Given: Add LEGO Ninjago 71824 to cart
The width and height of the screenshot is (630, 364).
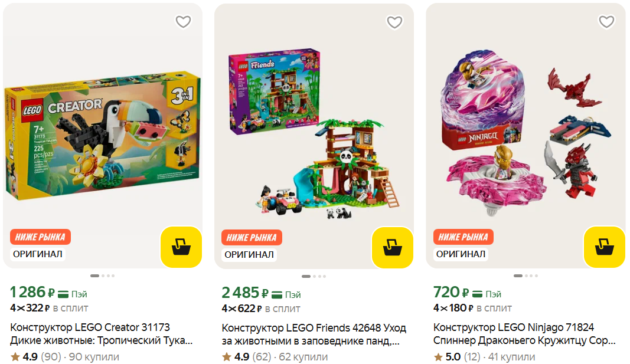Looking at the screenshot, I should pyautogui.click(x=604, y=247).
